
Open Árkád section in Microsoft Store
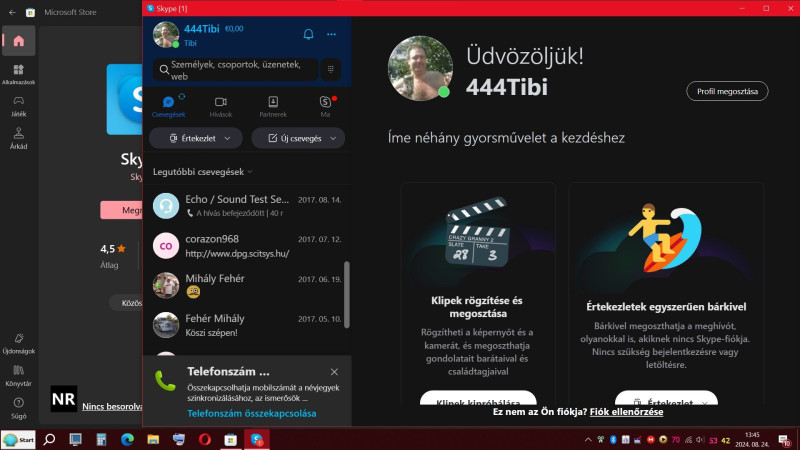tap(19, 139)
